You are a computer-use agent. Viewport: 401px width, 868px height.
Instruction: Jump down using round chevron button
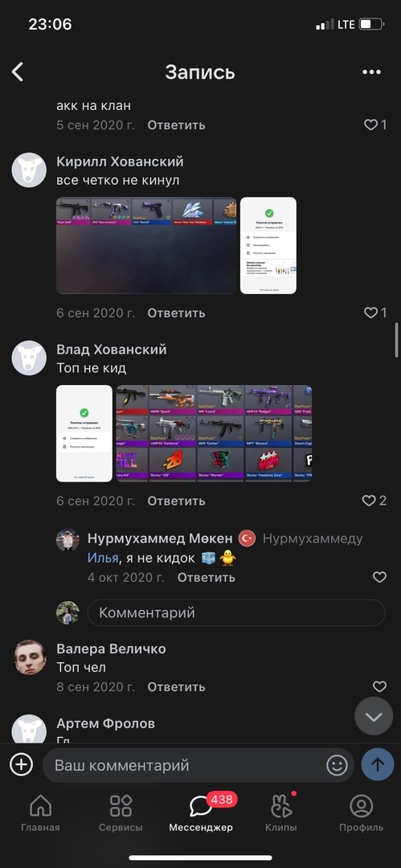(374, 716)
